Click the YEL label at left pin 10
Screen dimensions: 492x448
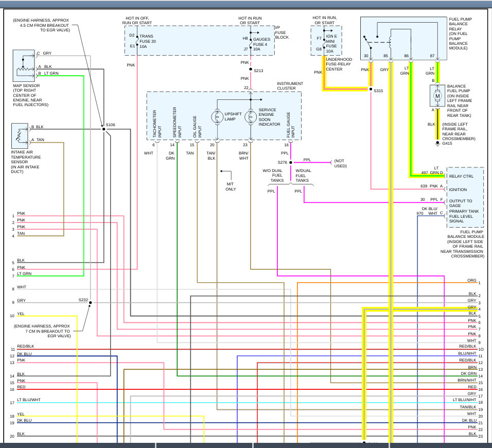pos(21,314)
